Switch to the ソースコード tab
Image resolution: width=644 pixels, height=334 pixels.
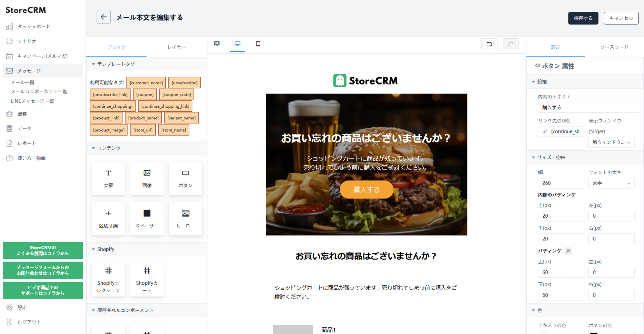click(614, 47)
